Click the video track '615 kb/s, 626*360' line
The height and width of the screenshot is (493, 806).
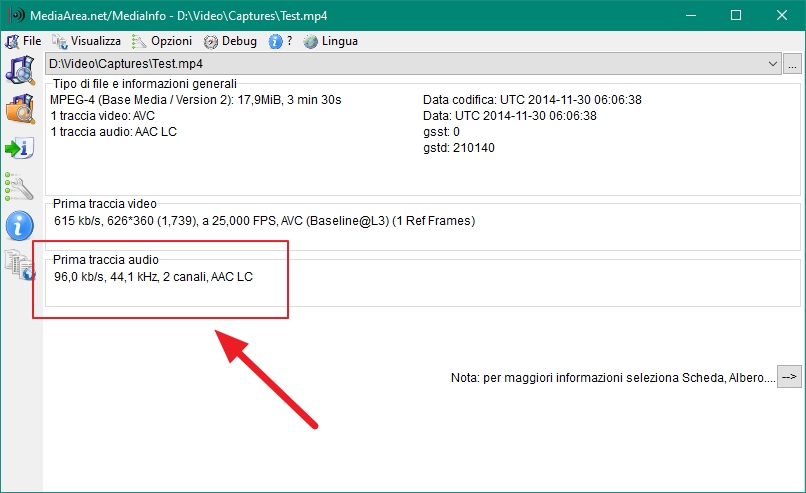pos(264,221)
